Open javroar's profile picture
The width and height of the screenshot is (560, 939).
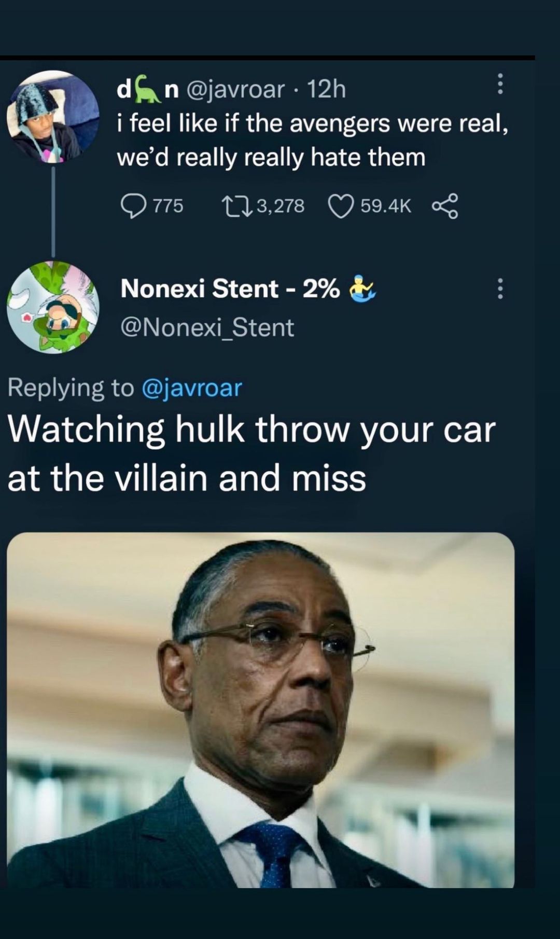click(52, 117)
